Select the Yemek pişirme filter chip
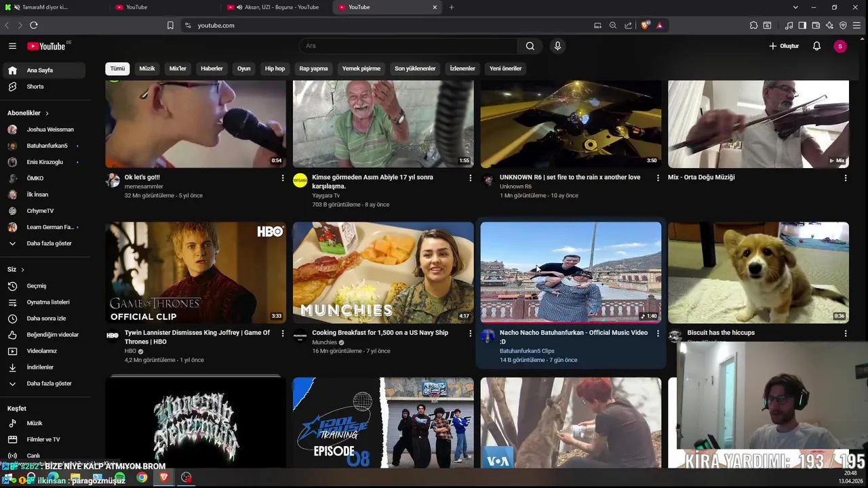The height and width of the screenshot is (488, 868). pyautogui.click(x=361, y=68)
